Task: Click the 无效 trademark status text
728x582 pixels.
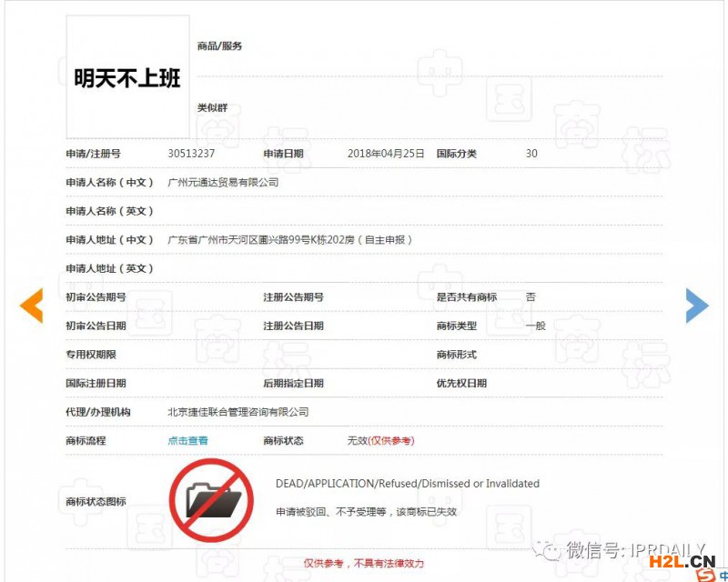Action: point(358,441)
